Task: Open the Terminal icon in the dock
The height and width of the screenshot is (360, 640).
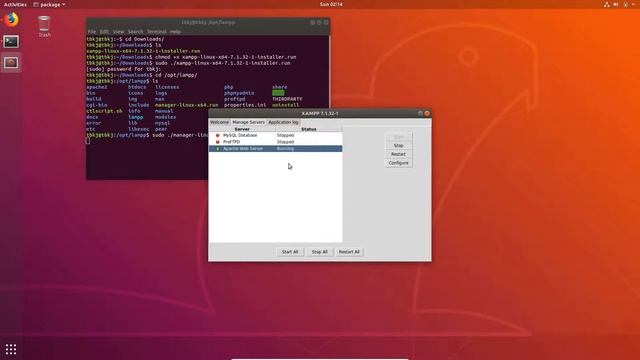Action: click(x=11, y=42)
